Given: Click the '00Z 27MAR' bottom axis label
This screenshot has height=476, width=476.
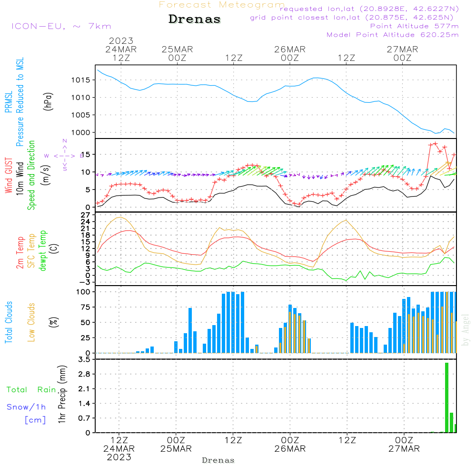Looking at the screenshot, I should (x=404, y=445).
